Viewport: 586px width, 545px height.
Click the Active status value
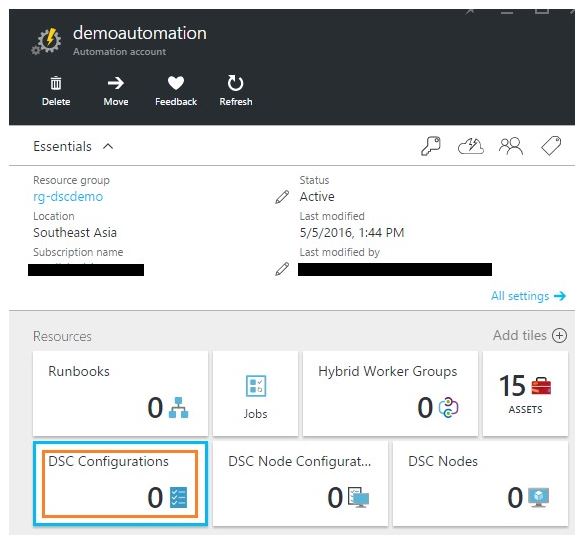click(x=317, y=197)
